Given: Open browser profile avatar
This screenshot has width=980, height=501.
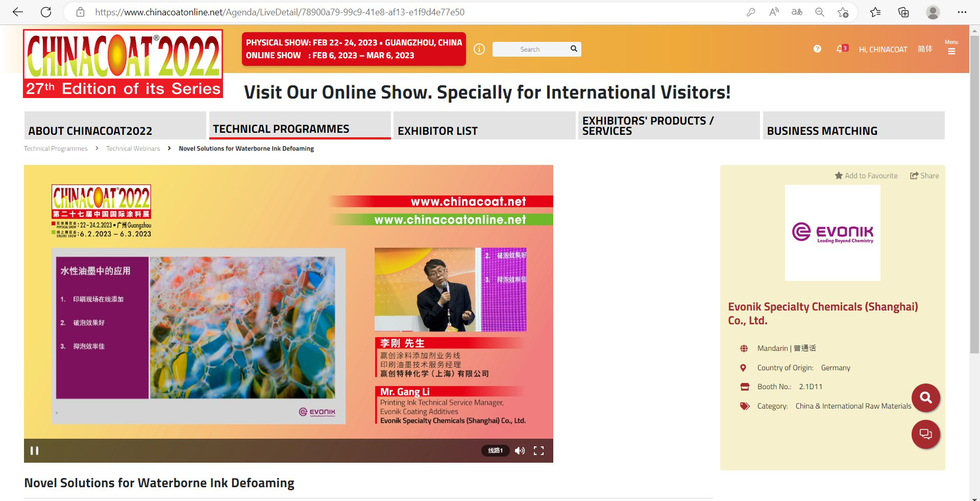Looking at the screenshot, I should pyautogui.click(x=933, y=12).
